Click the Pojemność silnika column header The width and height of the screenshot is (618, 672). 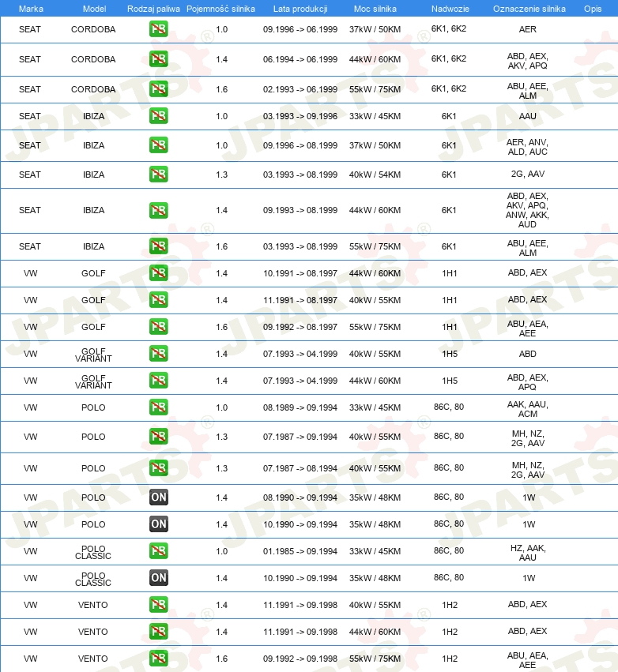pyautogui.click(x=220, y=9)
